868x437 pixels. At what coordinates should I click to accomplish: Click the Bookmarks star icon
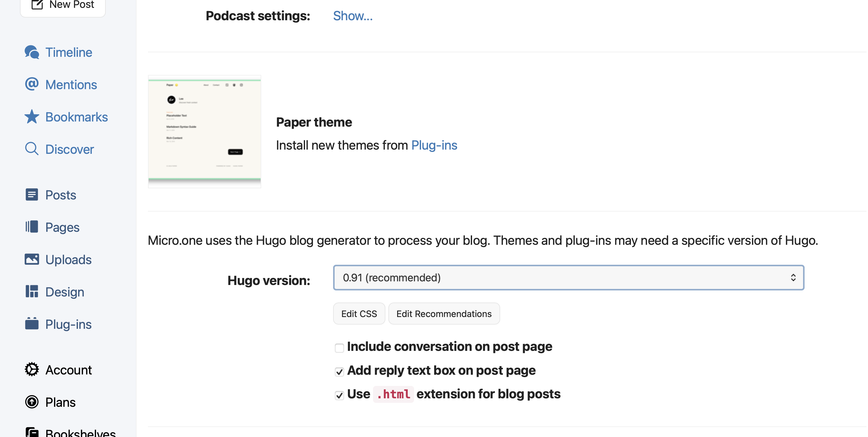(x=32, y=117)
